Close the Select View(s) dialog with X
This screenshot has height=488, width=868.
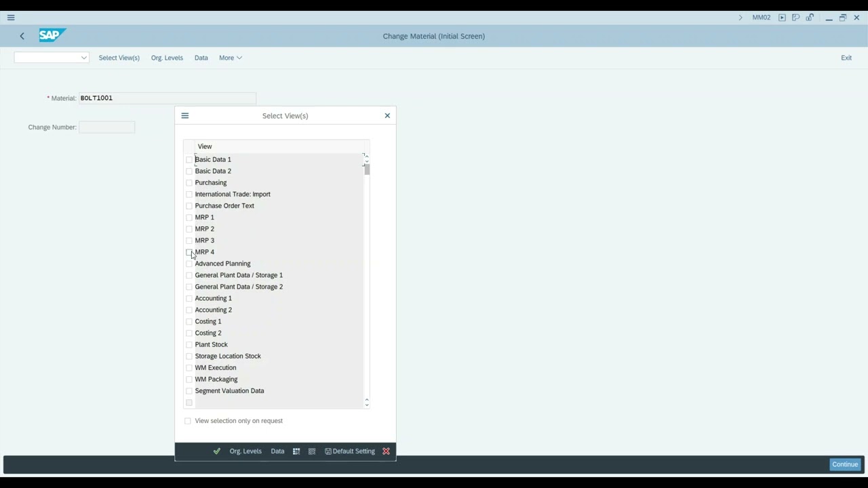click(x=387, y=116)
